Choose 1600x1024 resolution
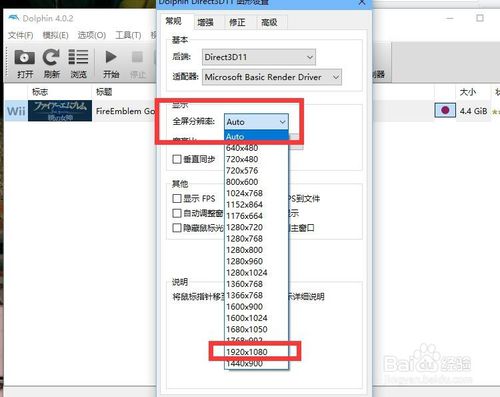The image size is (500, 397). pos(256,318)
